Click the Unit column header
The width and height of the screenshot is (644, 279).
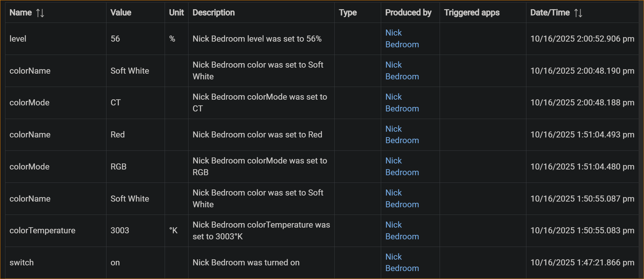(x=176, y=13)
